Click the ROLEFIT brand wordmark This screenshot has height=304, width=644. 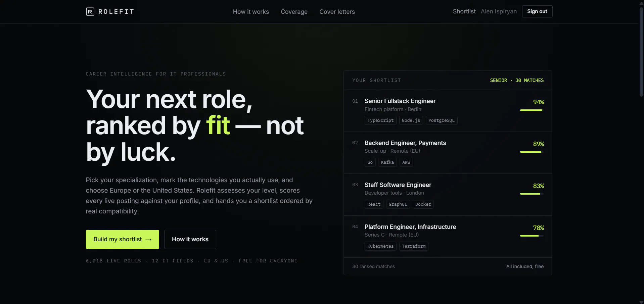pos(116,12)
